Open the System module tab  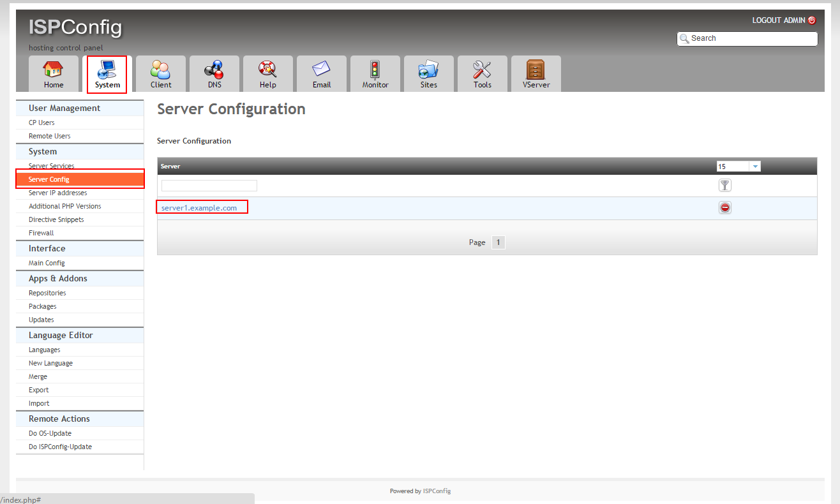107,74
